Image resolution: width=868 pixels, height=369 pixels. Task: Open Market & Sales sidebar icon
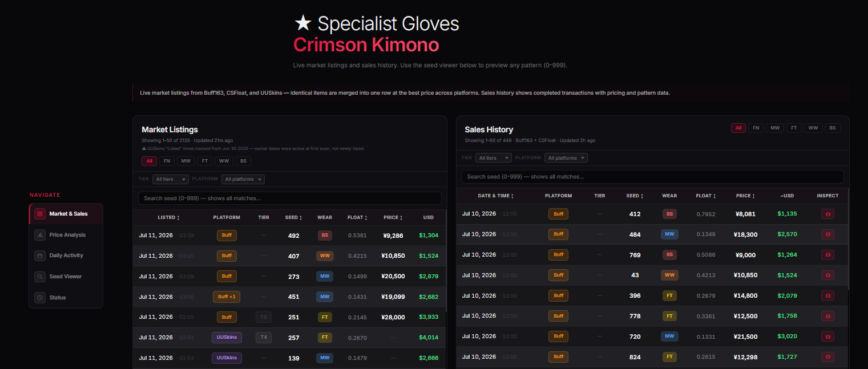pyautogui.click(x=39, y=214)
